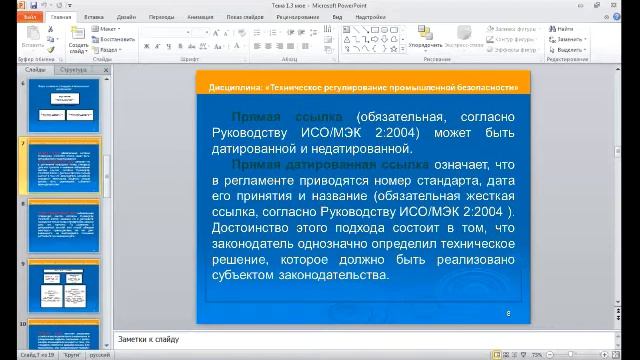The width and height of the screenshot is (640, 360).
Task: Click the fit slide to window button
Action: [616, 355]
